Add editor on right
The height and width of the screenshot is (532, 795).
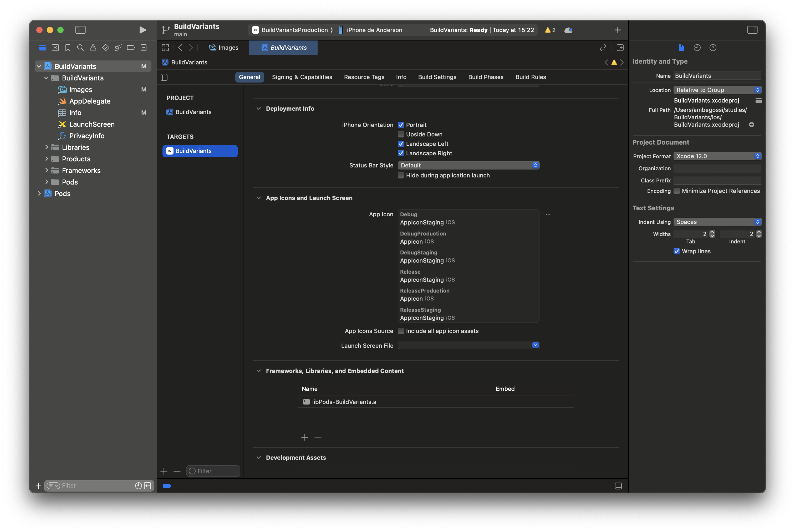coord(620,48)
